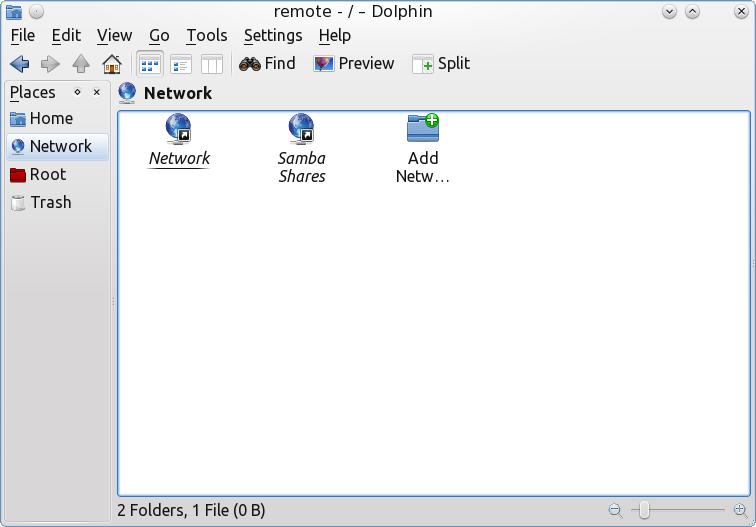756x527 pixels.
Task: Open the Tools menu
Action: pos(207,36)
